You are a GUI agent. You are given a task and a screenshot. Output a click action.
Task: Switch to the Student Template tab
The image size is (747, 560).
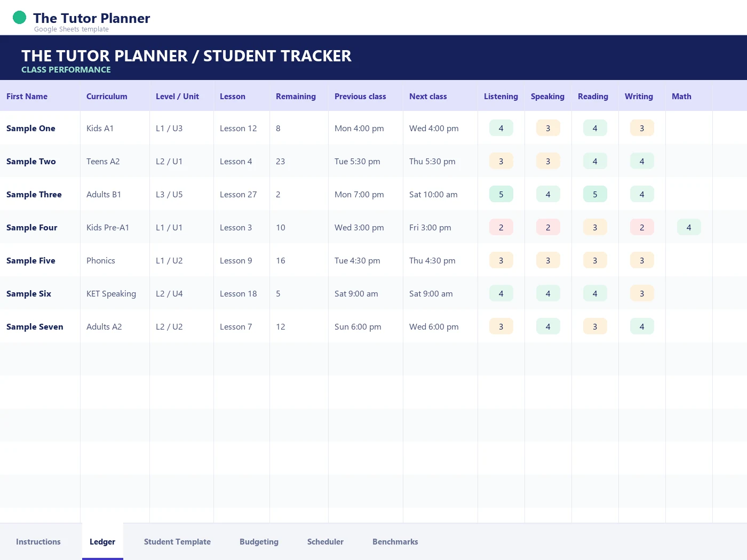coord(177,542)
